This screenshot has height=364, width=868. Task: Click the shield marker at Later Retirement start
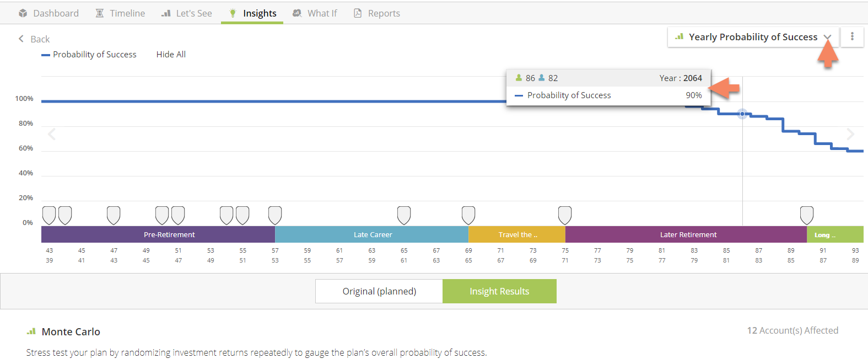point(565,215)
